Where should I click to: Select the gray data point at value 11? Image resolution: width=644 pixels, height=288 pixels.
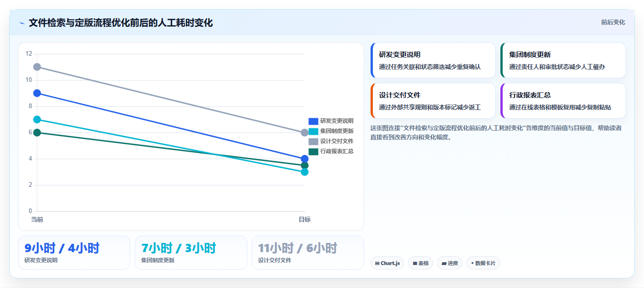coord(37,67)
